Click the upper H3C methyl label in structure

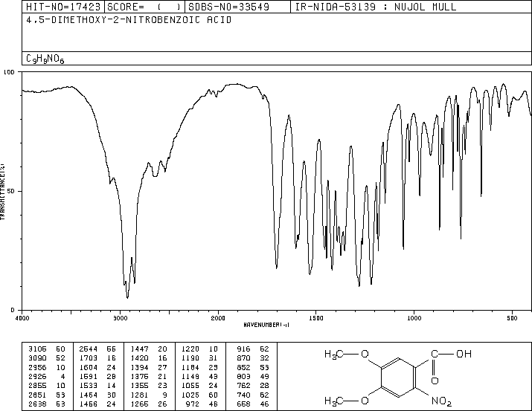334,355
